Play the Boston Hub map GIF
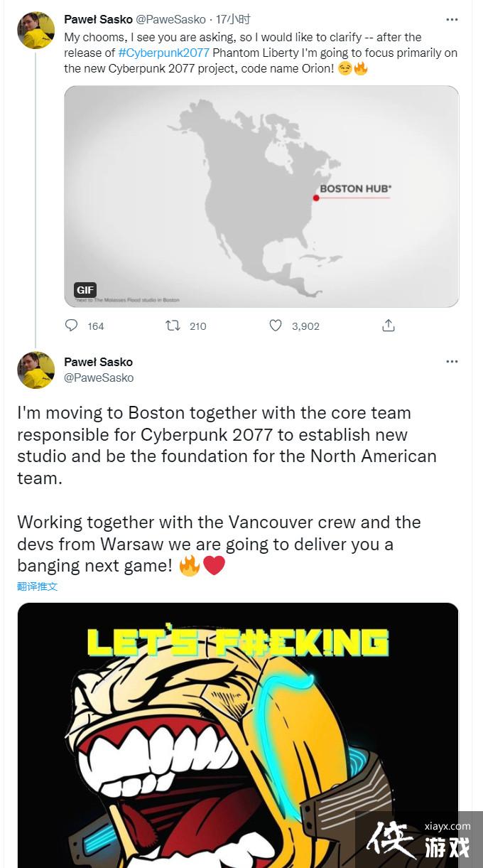 [261, 196]
